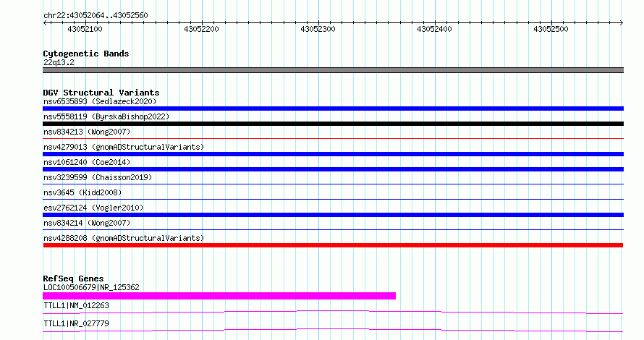The height and width of the screenshot is (340, 644).
Task: Open gene label TTLL1|NR_027779
Action: [x=76, y=323]
